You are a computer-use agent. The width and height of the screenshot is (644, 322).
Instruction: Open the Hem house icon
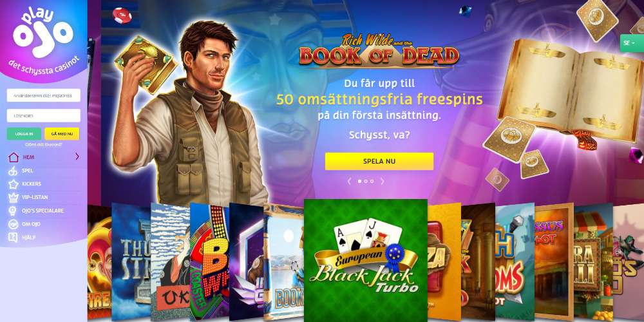(x=14, y=157)
